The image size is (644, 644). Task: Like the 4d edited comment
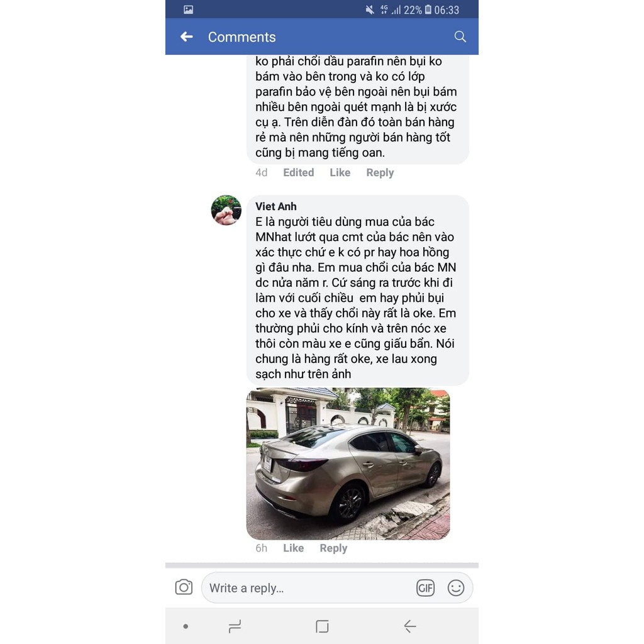pyautogui.click(x=340, y=172)
